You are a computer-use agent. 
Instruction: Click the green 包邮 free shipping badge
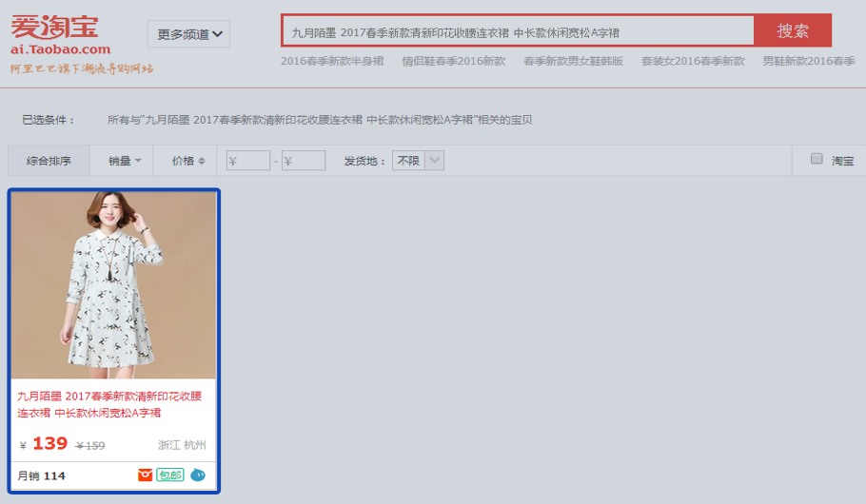tap(170, 475)
